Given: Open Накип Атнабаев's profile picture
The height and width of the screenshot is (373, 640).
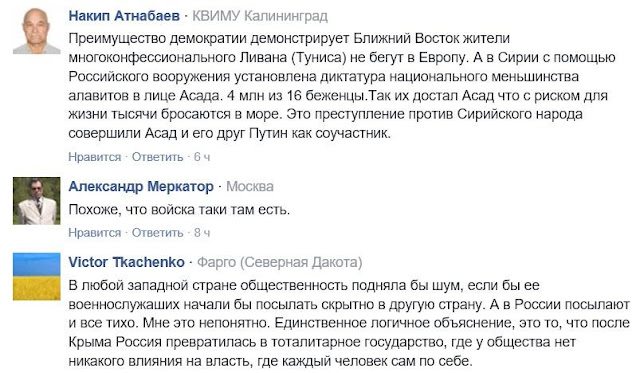Looking at the screenshot, I should [37, 31].
